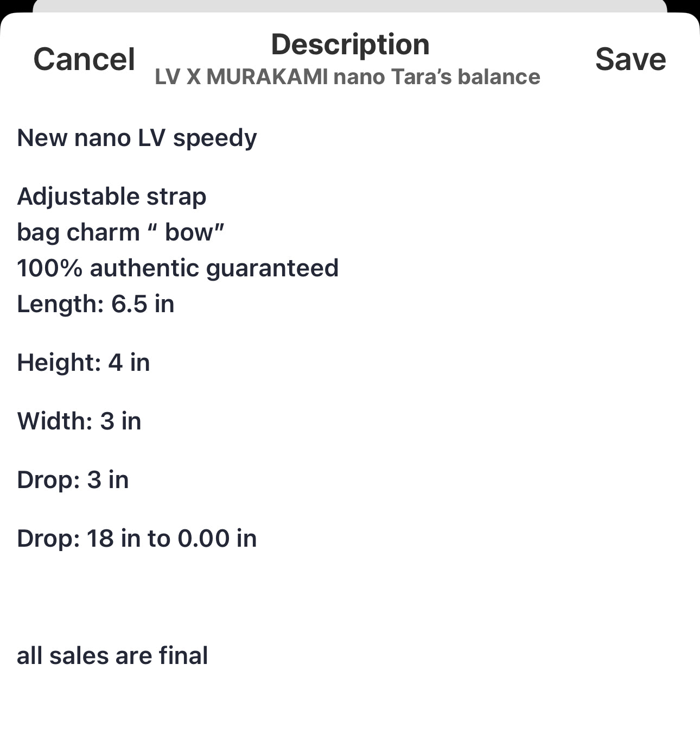Place cursor on 'Drop: 18 in to 0.00 in'
The image size is (700, 740).
pyautogui.click(x=137, y=539)
